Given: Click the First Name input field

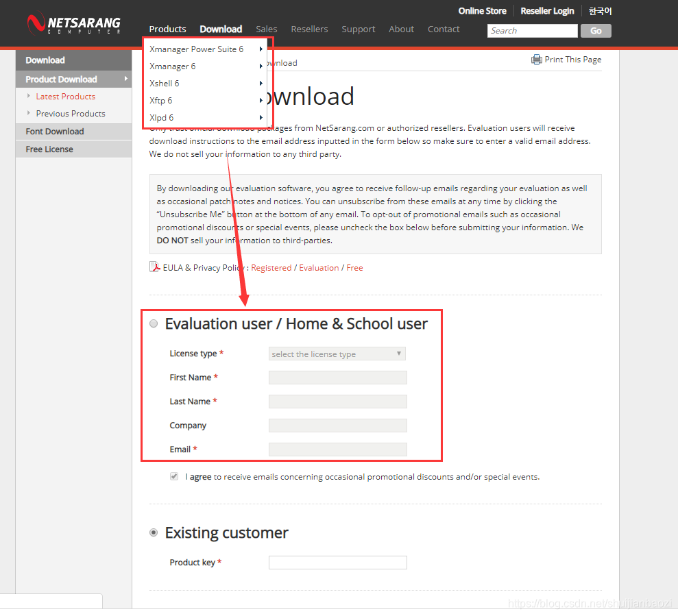Looking at the screenshot, I should 338,378.
